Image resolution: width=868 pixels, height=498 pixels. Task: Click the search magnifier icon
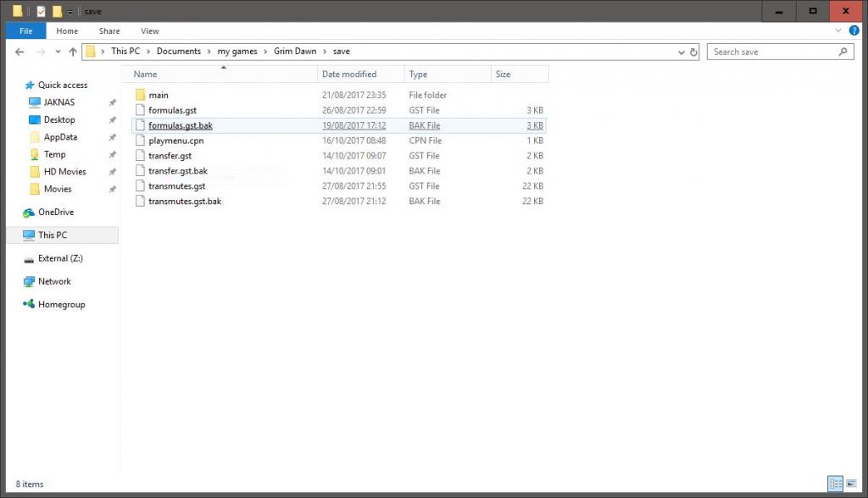[843, 52]
